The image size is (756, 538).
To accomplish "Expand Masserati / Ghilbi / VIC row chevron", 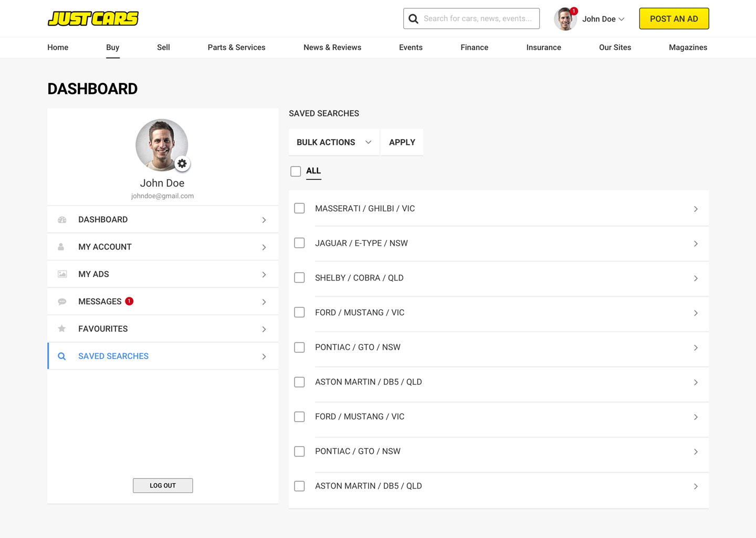I will (x=696, y=209).
